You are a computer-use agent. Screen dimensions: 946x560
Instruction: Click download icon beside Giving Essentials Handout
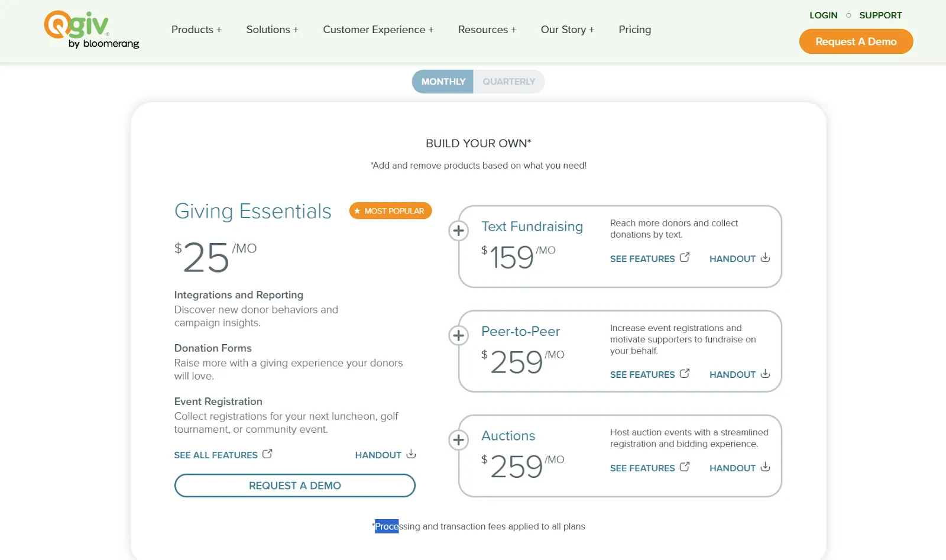pos(411,454)
